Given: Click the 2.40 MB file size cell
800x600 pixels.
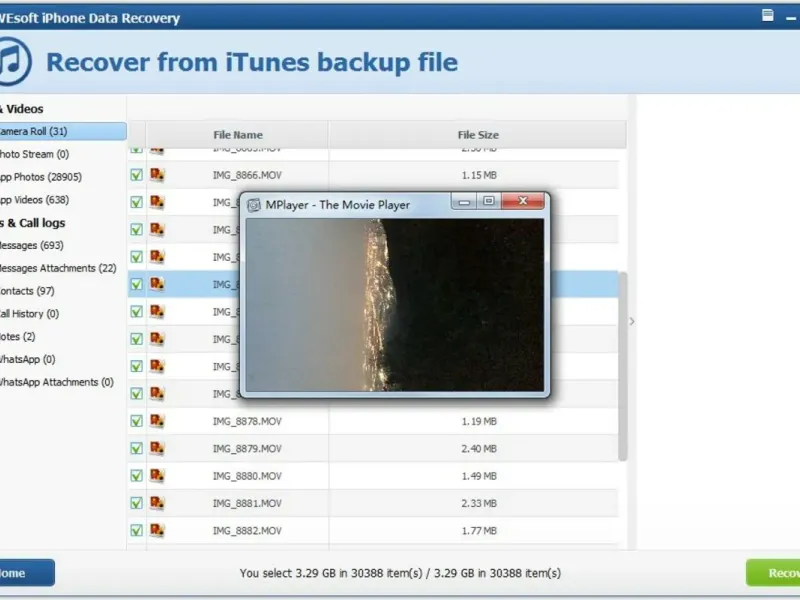Looking at the screenshot, I should (479, 448).
